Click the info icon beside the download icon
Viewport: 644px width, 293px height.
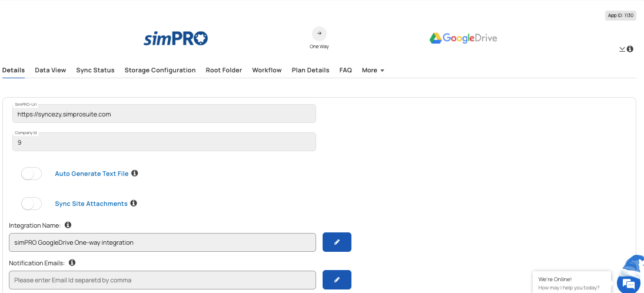coord(630,49)
